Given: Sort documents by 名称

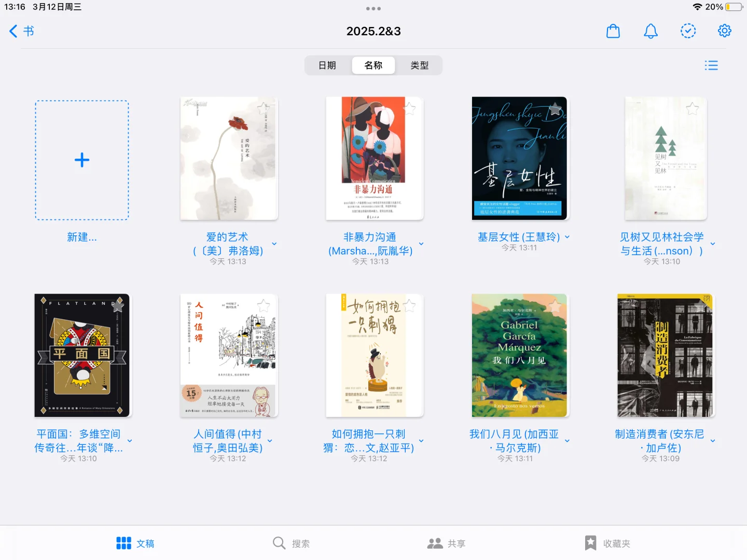Looking at the screenshot, I should point(374,65).
